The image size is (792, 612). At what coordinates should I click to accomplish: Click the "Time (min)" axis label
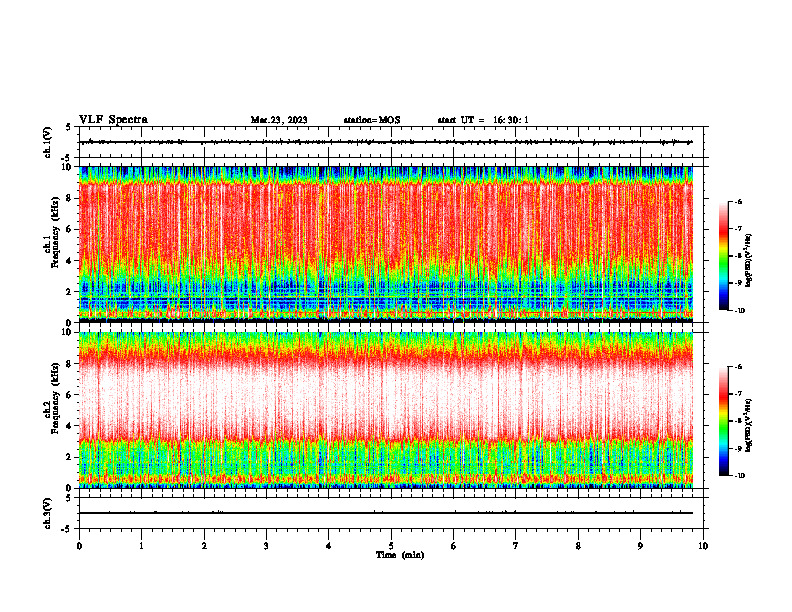click(400, 555)
